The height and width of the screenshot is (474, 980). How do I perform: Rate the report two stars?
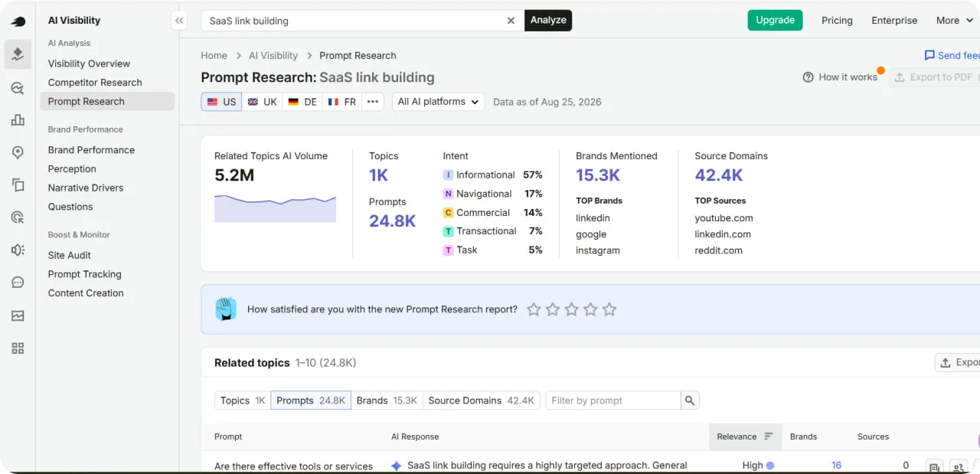(x=553, y=309)
